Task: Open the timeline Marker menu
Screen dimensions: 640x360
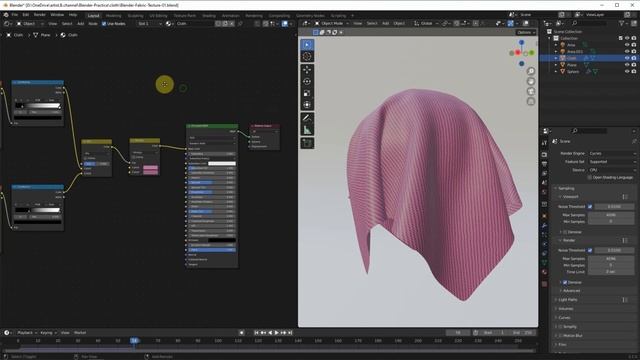Action: pos(80,333)
